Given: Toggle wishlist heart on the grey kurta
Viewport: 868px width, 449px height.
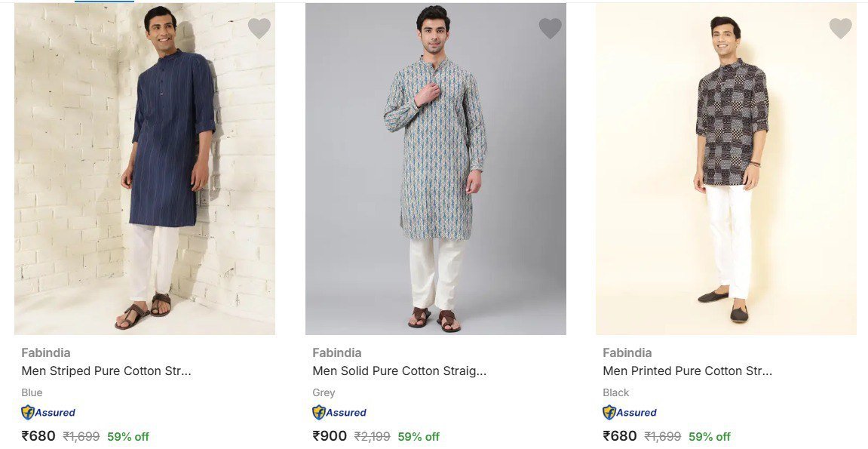Looking at the screenshot, I should click(550, 29).
